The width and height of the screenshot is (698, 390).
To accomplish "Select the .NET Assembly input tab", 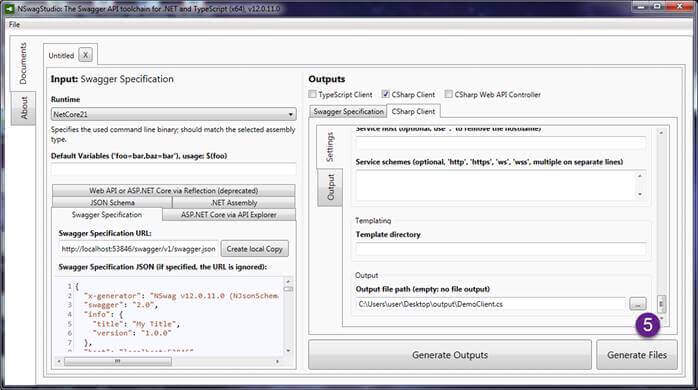I will coord(234,203).
